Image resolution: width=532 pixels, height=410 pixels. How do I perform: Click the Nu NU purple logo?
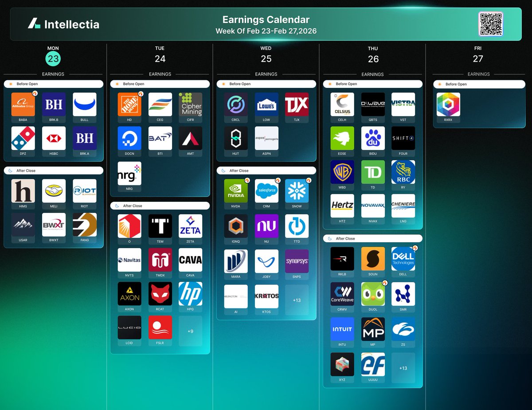click(266, 226)
